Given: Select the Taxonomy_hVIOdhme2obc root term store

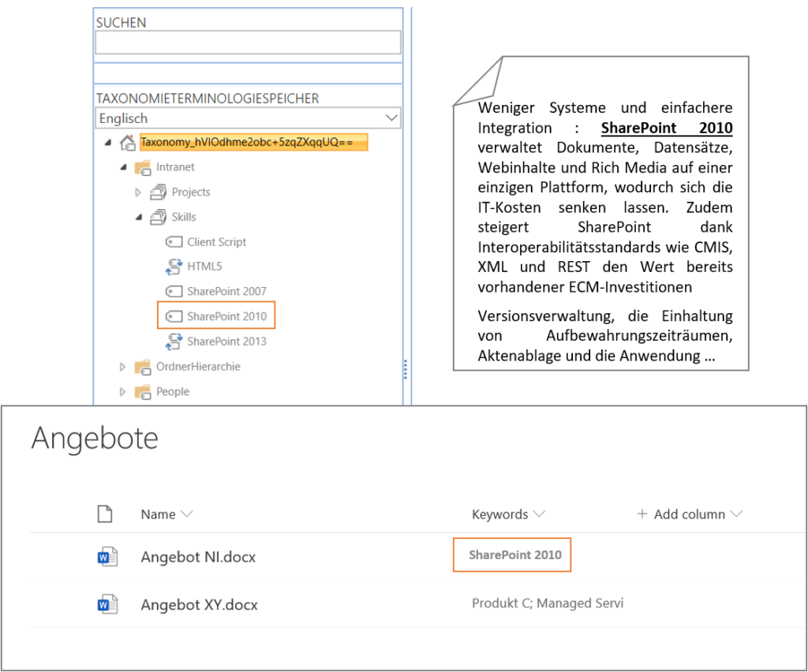Looking at the screenshot, I should click(x=253, y=142).
